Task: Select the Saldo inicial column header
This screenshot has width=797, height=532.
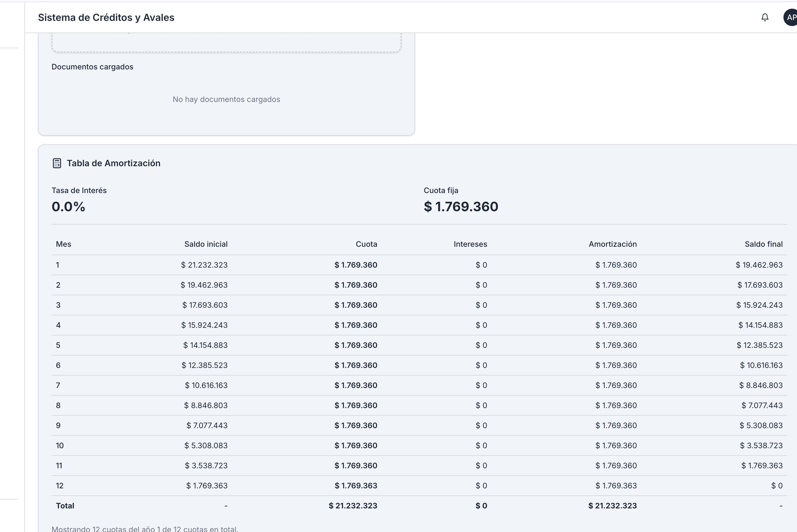Action: pyautogui.click(x=206, y=244)
